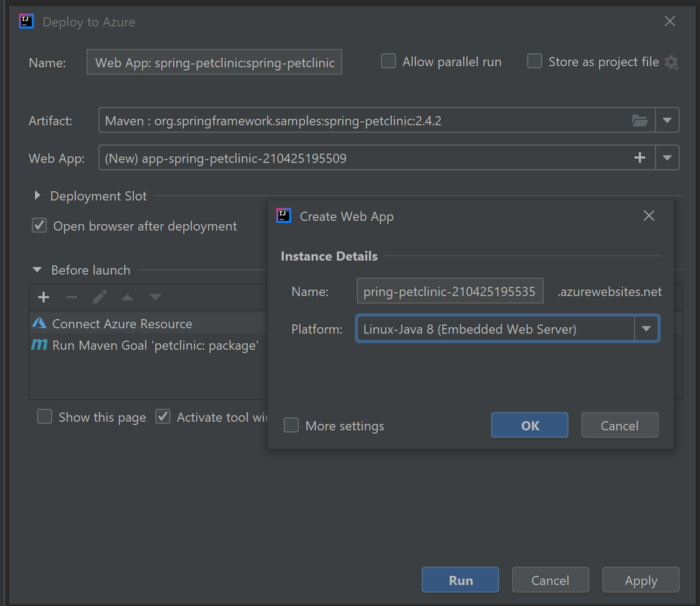Viewport: 700px width, 606px height.
Task: Click the move up arrow in Before launch toolbar
Action: [x=128, y=297]
